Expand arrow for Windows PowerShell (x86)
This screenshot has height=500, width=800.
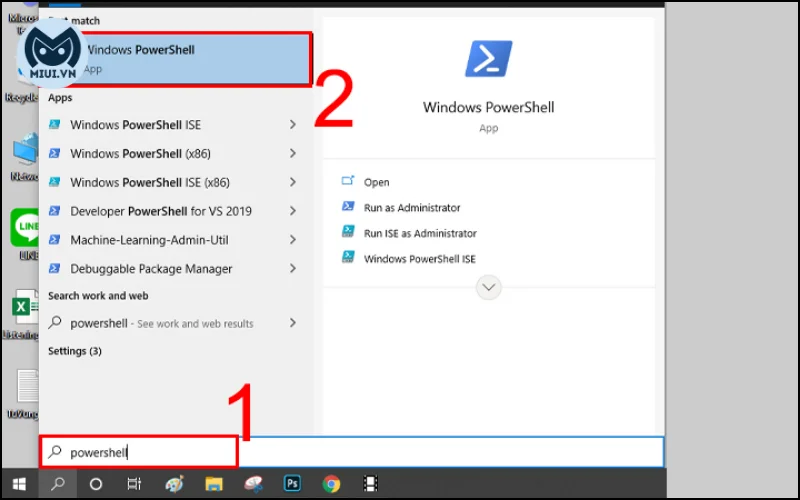click(x=293, y=153)
